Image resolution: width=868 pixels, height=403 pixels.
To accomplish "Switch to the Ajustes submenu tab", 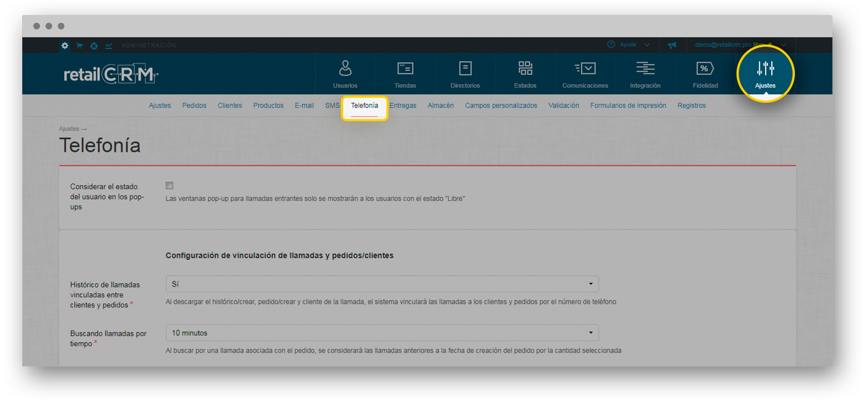I will (x=160, y=105).
